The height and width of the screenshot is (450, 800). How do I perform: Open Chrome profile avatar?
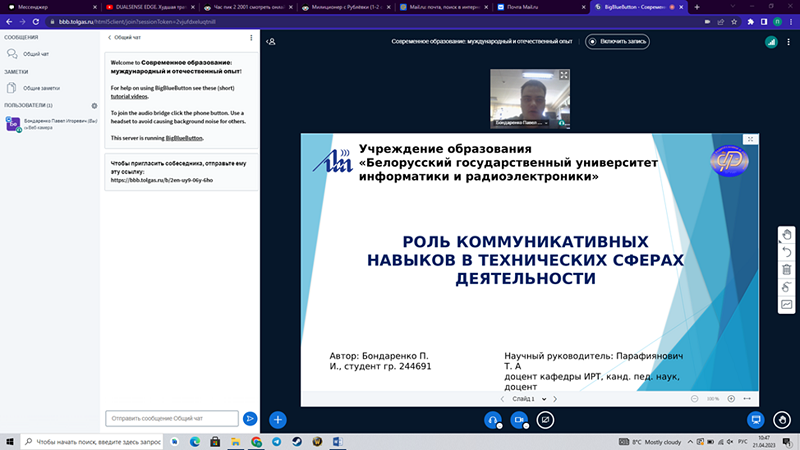click(x=777, y=22)
